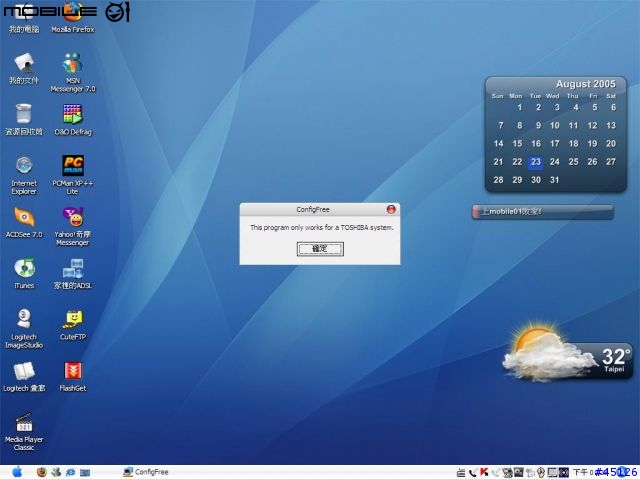Screen dimensions: 640x480
Task: Launch Yahoo! Messenger desktop shortcut
Action: [x=73, y=226]
